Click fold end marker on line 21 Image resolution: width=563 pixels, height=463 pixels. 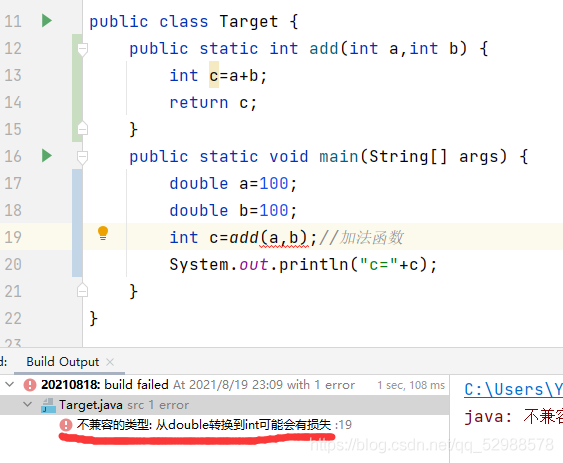click(83, 290)
